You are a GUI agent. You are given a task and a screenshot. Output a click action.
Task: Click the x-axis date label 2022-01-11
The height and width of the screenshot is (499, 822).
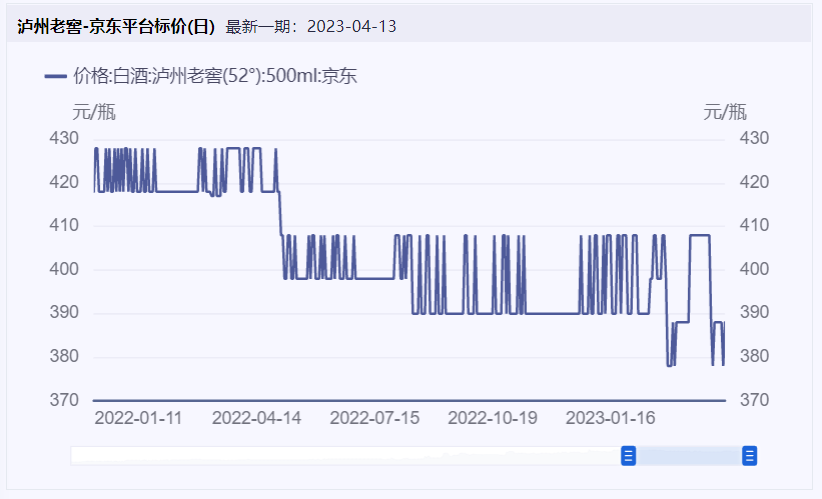coord(138,418)
